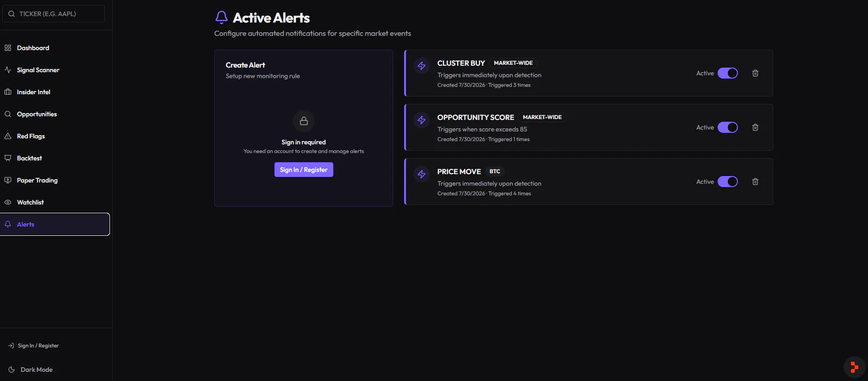Click the purple Sign In / Register button
Screen dimensions: 868x381
pos(304,170)
